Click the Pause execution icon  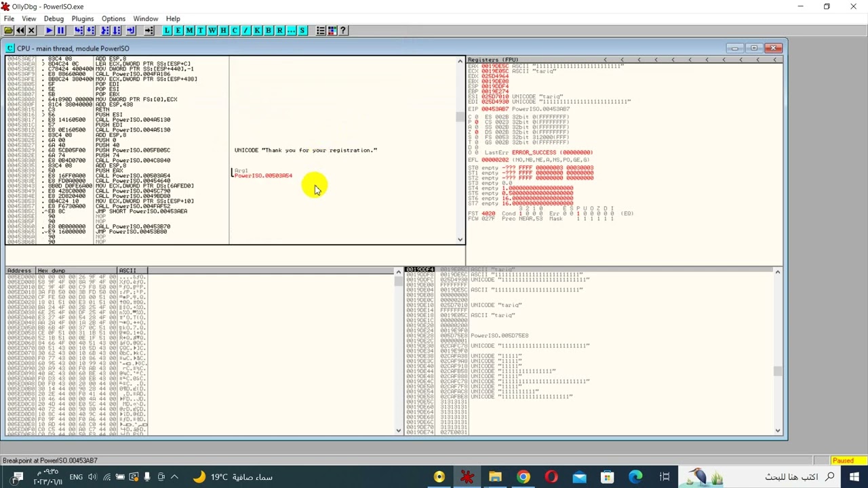coord(60,30)
